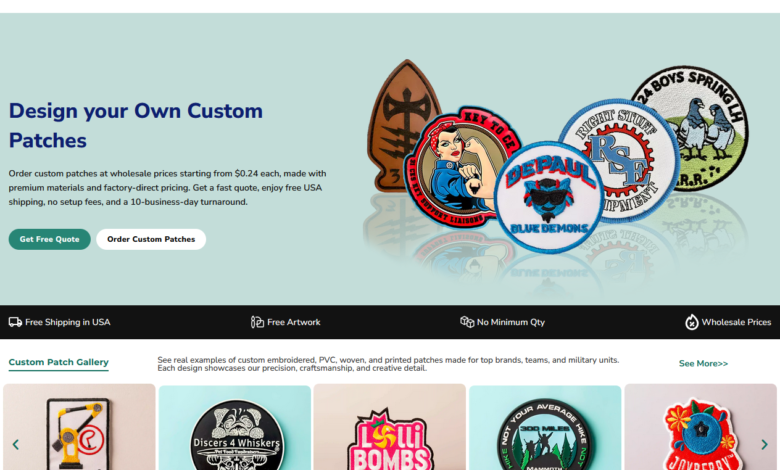This screenshot has width=780, height=470.
Task: Open the Joyberry patch thumbnail
Action: point(700,428)
